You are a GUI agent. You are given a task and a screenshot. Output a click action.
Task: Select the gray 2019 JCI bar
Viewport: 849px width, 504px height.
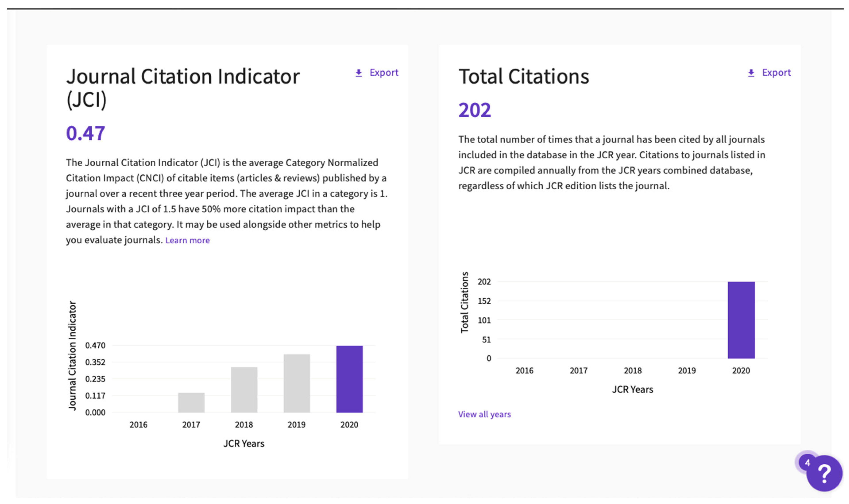coord(297,383)
